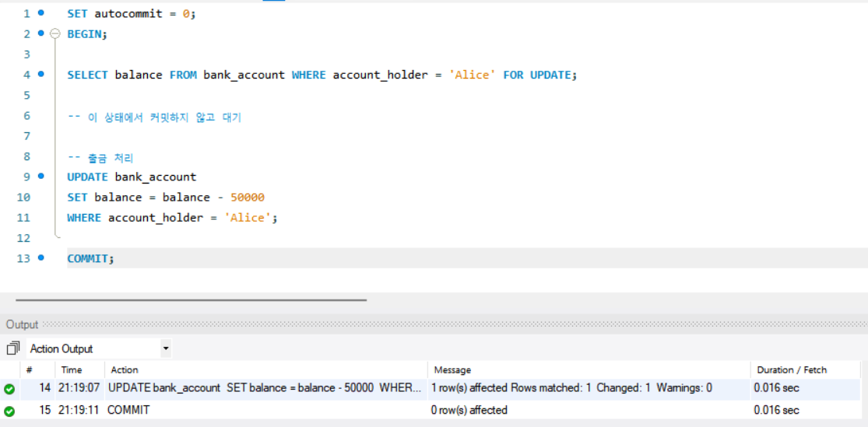This screenshot has height=427, width=868.
Task: Collapse the BEGIN code block fold marker
Action: point(54,33)
